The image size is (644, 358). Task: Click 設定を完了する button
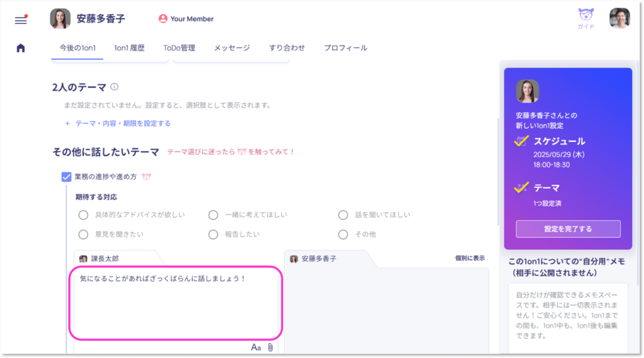568,229
